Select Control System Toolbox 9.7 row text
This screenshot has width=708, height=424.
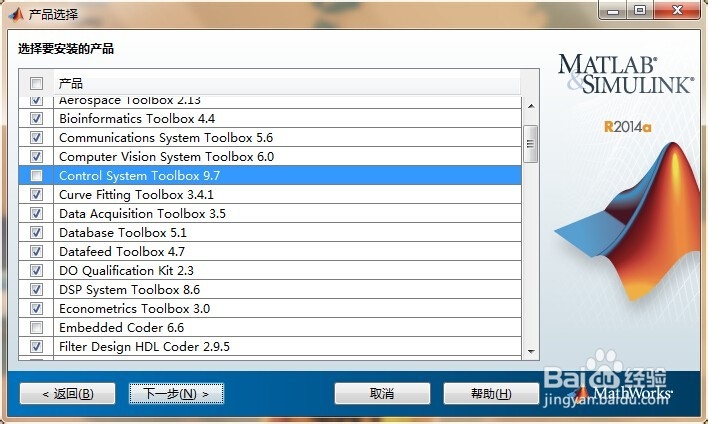tap(140, 176)
